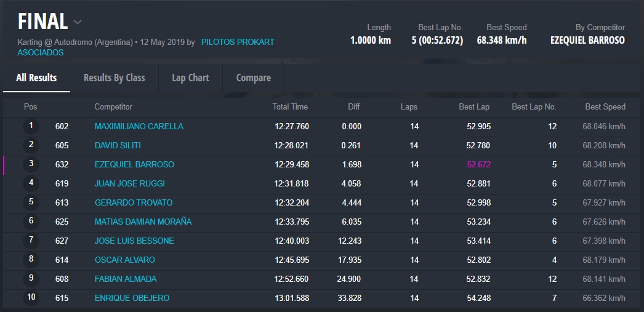Sort by the Total Time column header
The image size is (644, 312).
[x=290, y=107]
